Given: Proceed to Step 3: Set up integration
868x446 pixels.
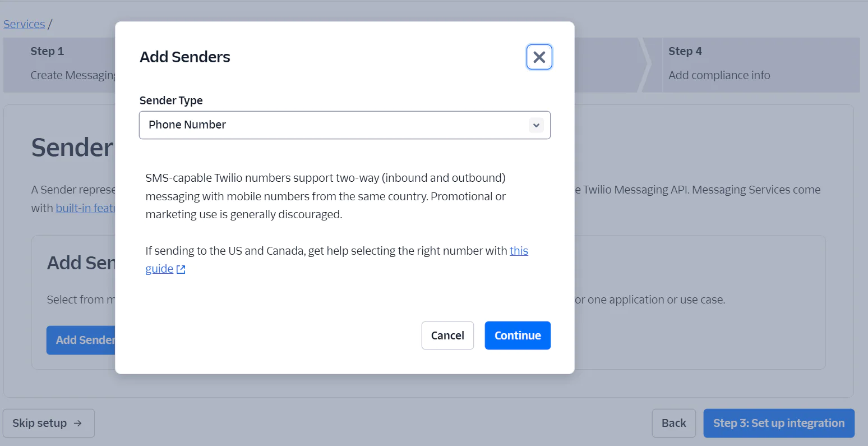Looking at the screenshot, I should pyautogui.click(x=778, y=423).
